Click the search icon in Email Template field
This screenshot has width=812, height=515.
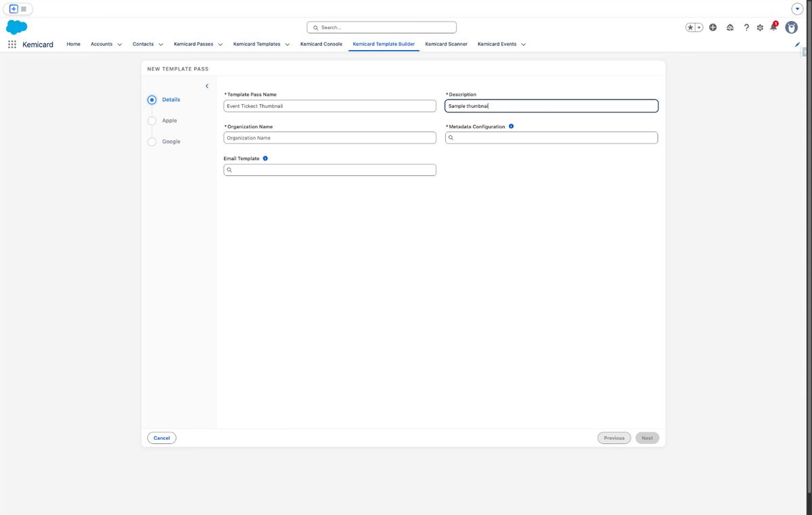pos(229,170)
